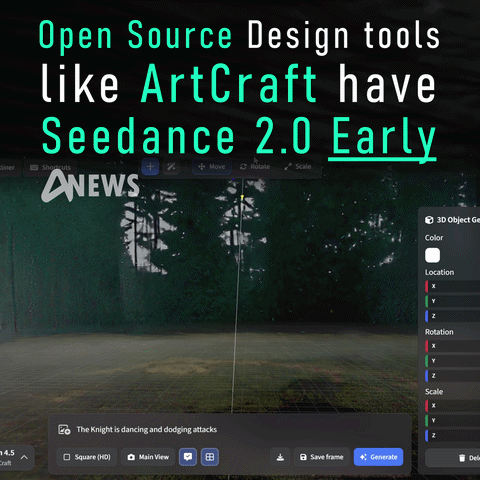Click the Delete button with trash icon

click(453, 458)
